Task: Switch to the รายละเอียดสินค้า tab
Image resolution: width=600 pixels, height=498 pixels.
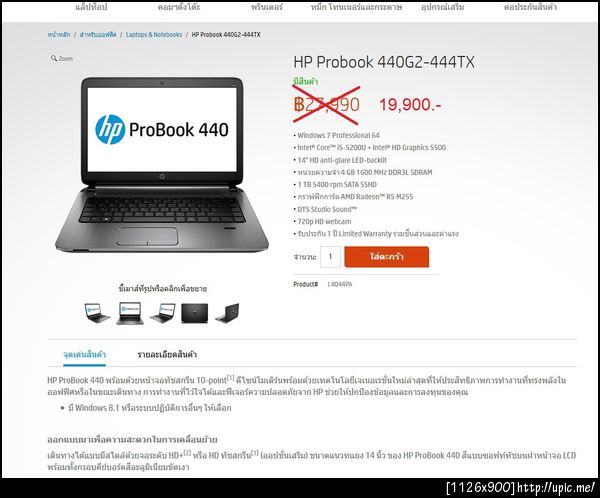Action: (x=167, y=354)
